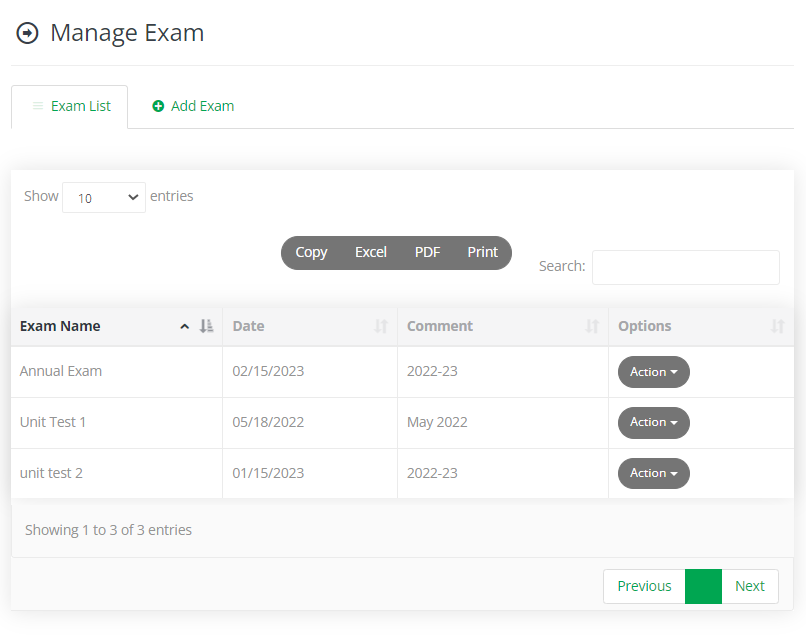The image size is (806, 635).
Task: Click the ascending sort arrow on Exam Name
Action: 185,326
